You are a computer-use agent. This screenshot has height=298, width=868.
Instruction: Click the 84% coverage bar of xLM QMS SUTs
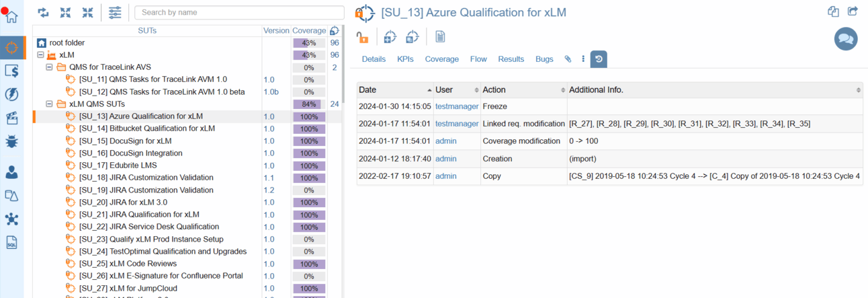[309, 104]
